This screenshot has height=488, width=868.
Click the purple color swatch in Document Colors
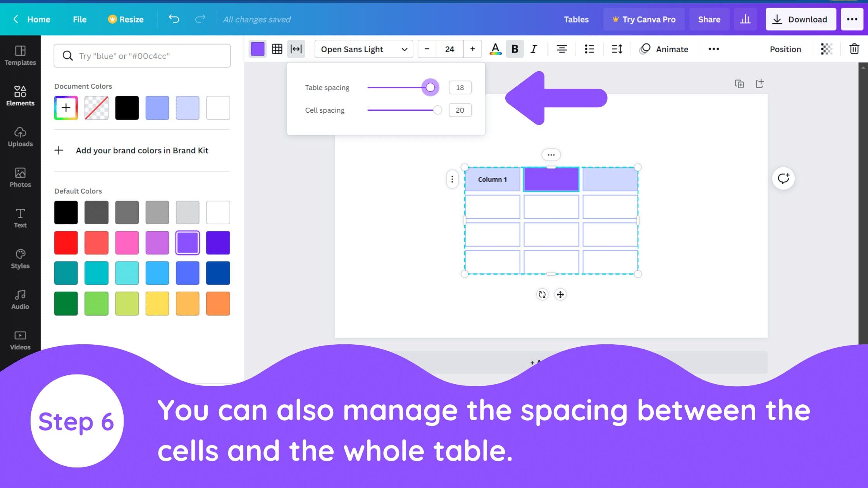[157, 108]
